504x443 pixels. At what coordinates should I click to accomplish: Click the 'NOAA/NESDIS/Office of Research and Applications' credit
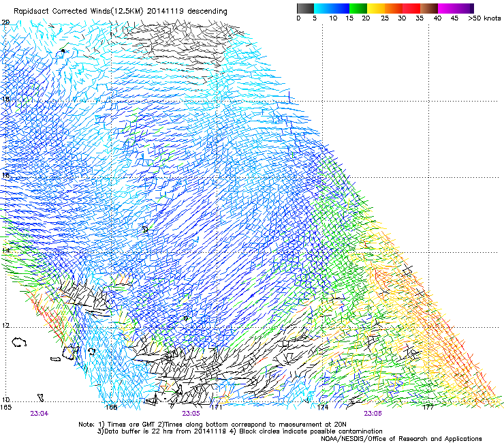[x=401, y=439]
